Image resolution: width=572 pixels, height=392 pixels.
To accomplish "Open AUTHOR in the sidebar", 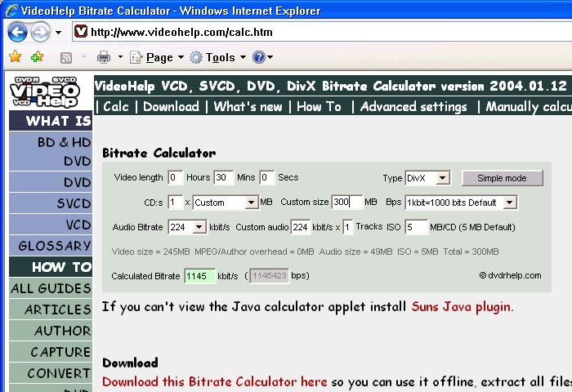I will pos(51,331).
